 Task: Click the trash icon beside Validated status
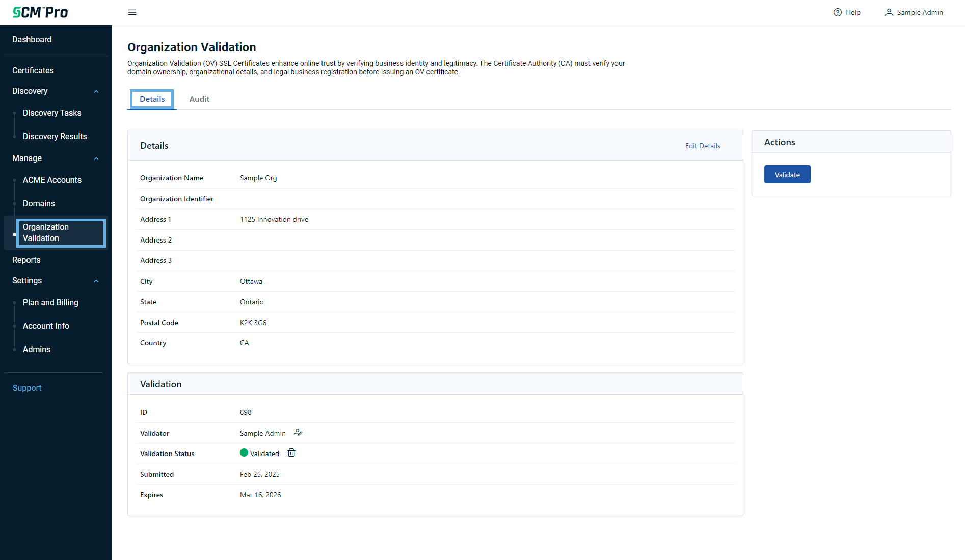point(291,453)
